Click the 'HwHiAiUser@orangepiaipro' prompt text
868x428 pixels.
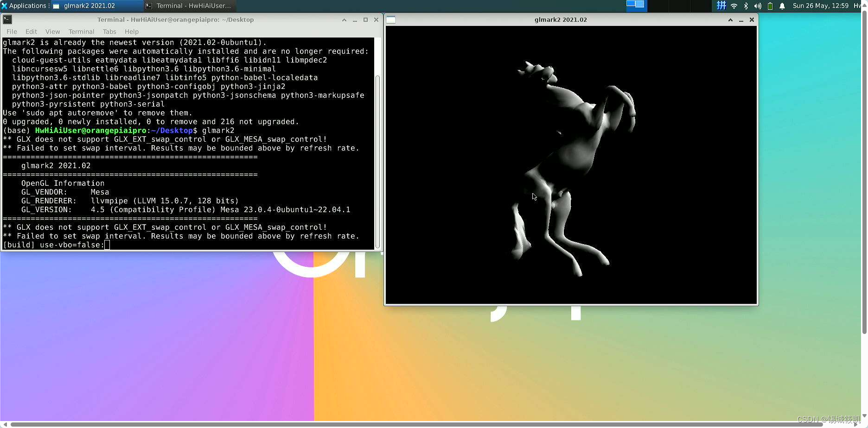coord(91,130)
